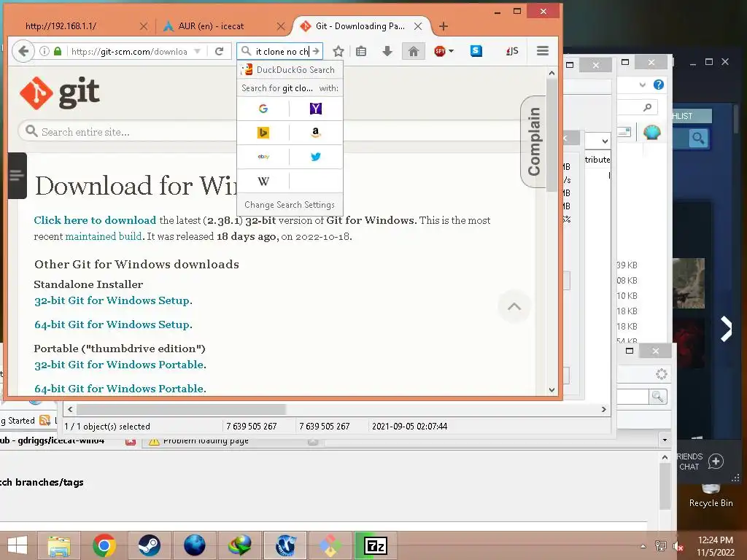Open the Steam app in the taskbar
This screenshot has height=560, width=747.
pyautogui.click(x=149, y=545)
